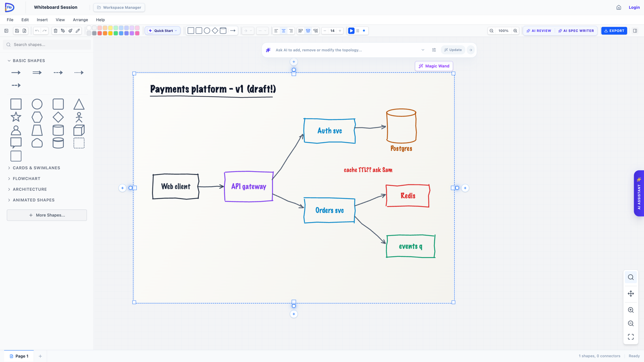
Task: Insert a diamond from the toolbar shapes
Action: [x=215, y=31]
